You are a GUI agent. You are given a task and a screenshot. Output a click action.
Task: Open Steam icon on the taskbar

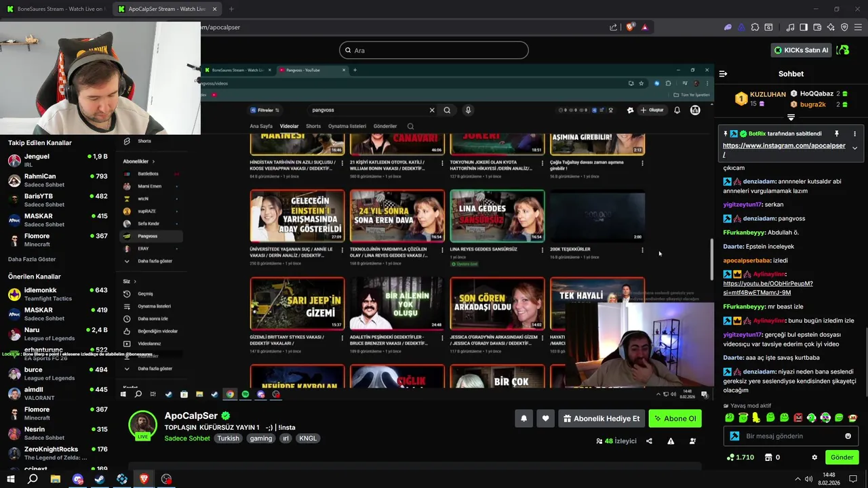[x=100, y=479]
